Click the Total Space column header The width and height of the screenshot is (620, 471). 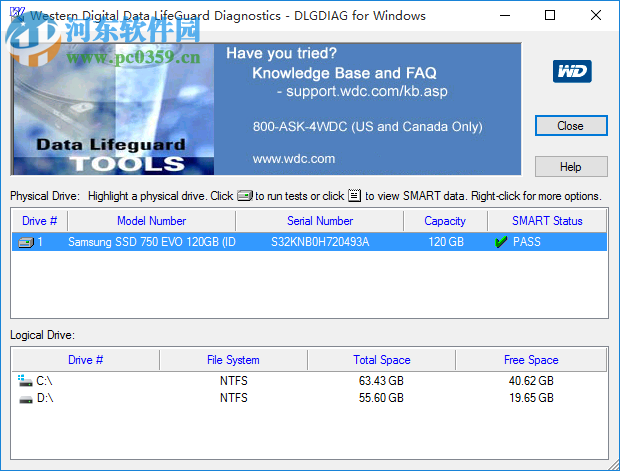[x=382, y=360]
